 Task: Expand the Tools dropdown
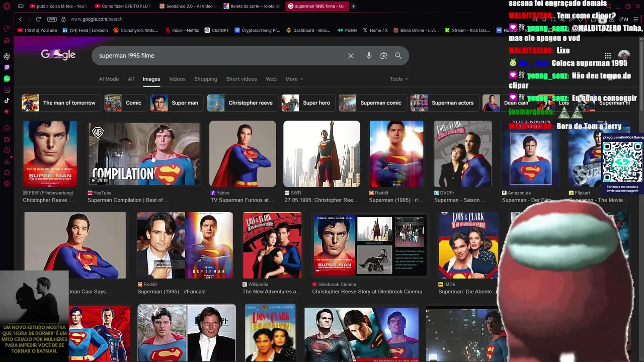click(398, 79)
